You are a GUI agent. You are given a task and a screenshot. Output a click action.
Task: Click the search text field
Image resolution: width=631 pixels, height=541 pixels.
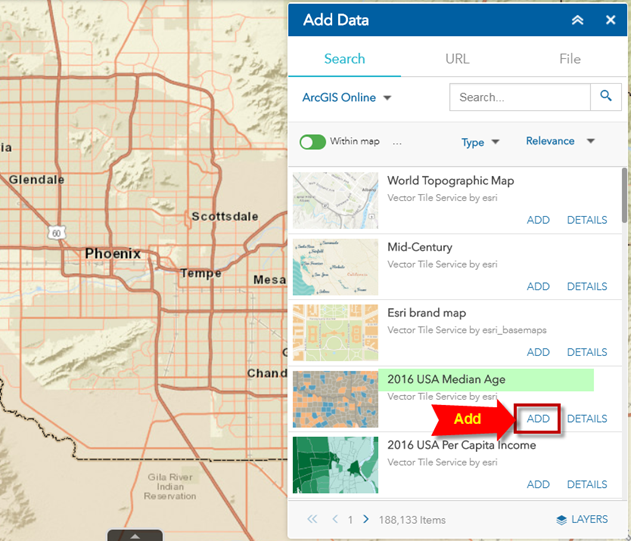pyautogui.click(x=519, y=97)
